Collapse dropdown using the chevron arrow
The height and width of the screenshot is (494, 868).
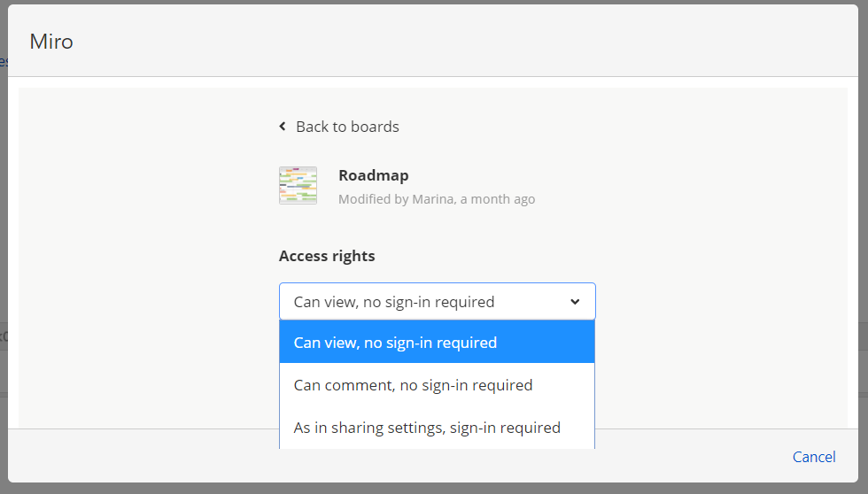[x=575, y=302]
